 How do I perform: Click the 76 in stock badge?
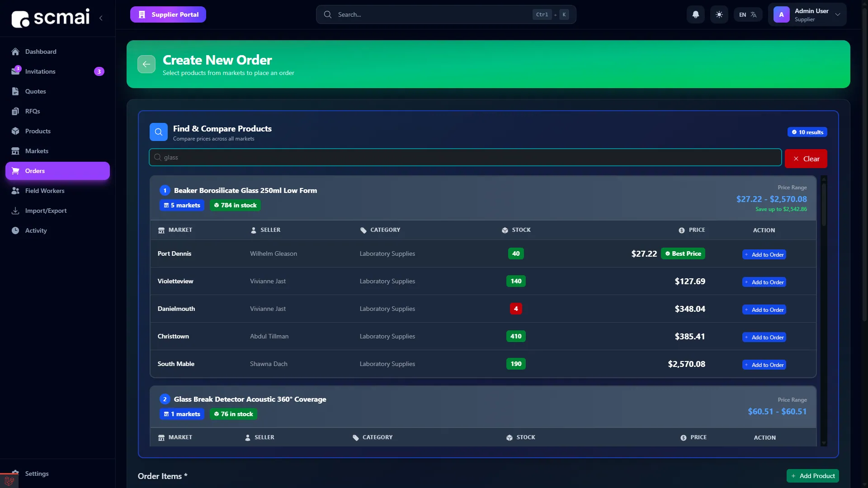click(x=233, y=414)
